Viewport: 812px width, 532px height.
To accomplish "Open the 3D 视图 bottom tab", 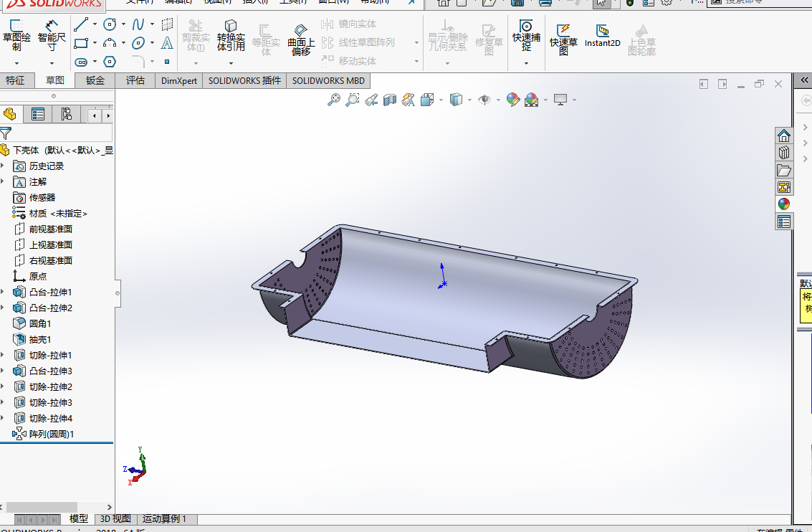I will [115, 518].
